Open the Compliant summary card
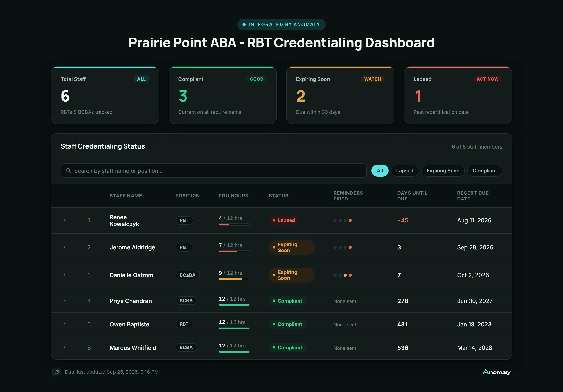Screen dimensions: 563x392 click(x=223, y=95)
